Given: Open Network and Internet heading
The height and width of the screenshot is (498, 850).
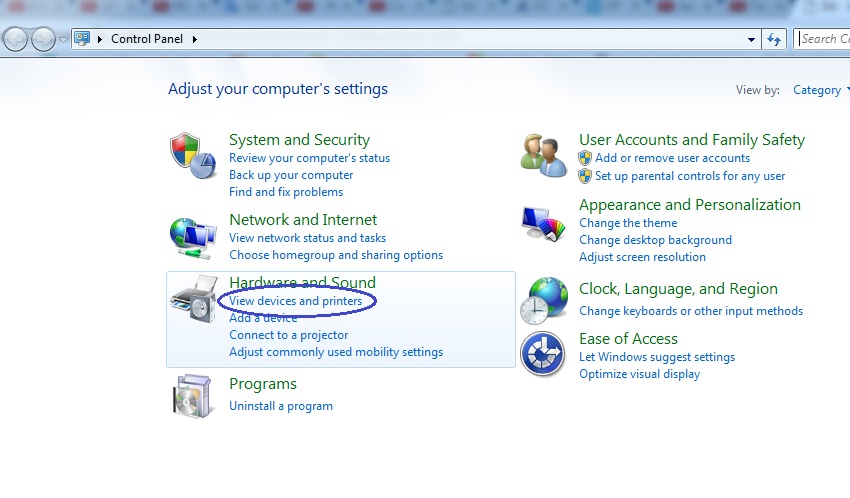Looking at the screenshot, I should click(x=303, y=219).
